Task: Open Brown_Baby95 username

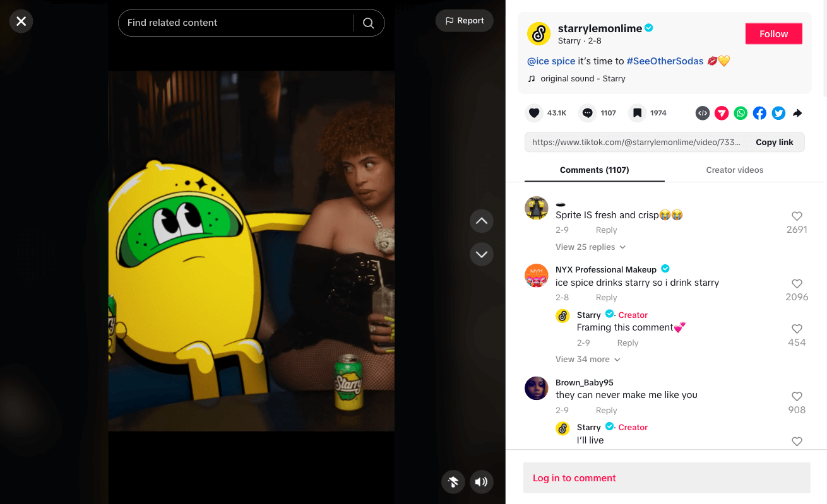Action: (585, 383)
